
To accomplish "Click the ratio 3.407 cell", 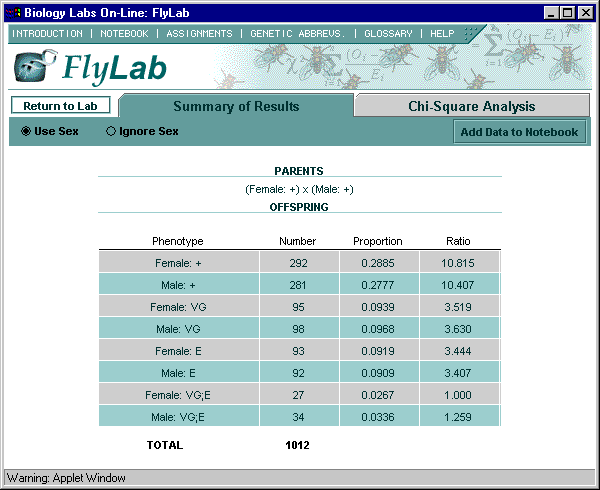I will coord(460,373).
